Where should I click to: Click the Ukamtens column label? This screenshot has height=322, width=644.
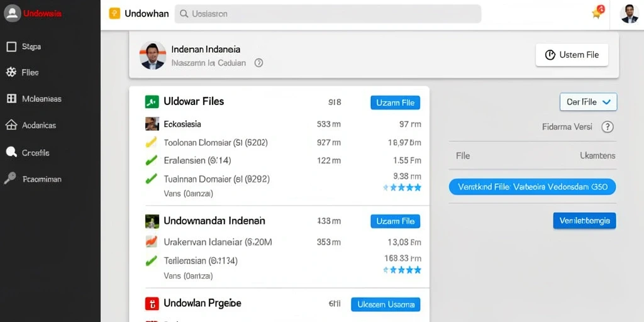click(597, 155)
